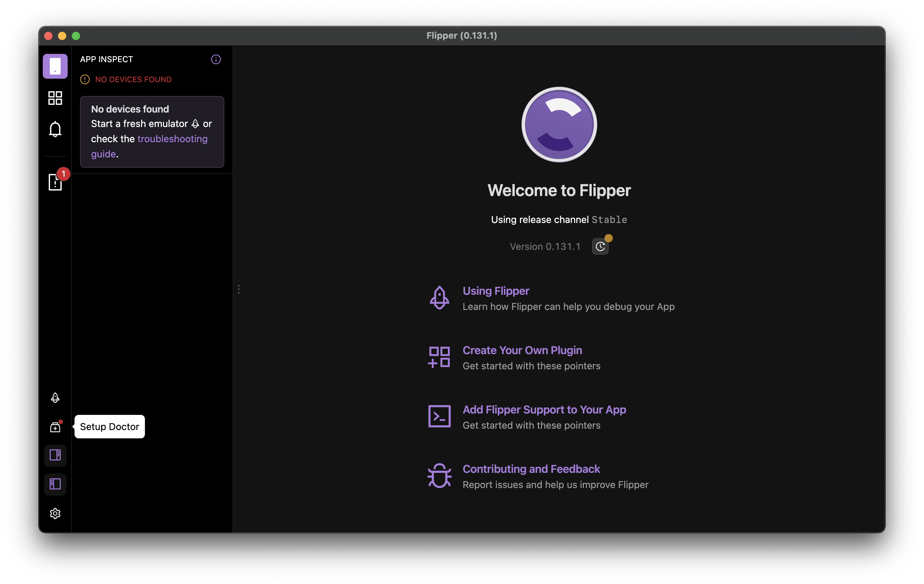
Task: Open the Plugin Manager grid icon
Action: point(55,98)
